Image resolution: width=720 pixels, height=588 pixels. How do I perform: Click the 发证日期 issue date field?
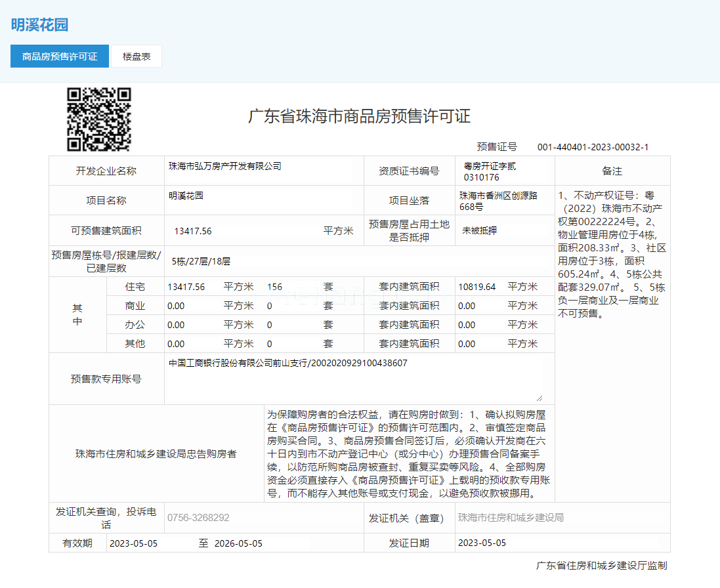pyautogui.click(x=557, y=543)
